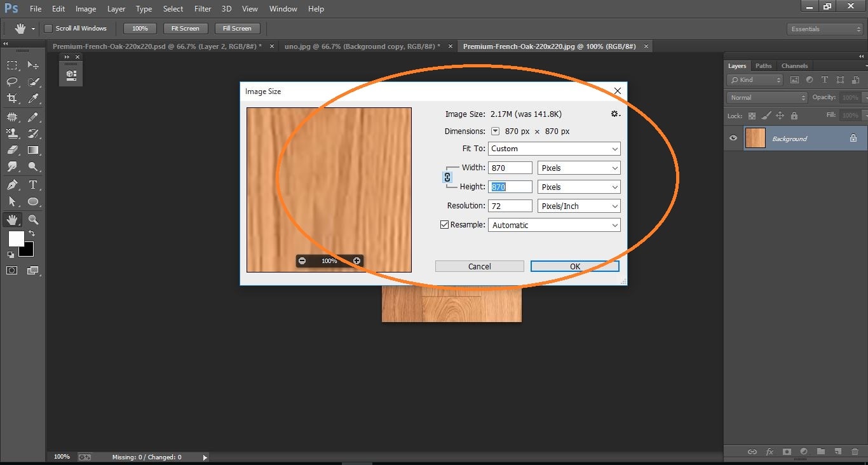Click the Height input field
Screen dimensions: 868x465
509,186
